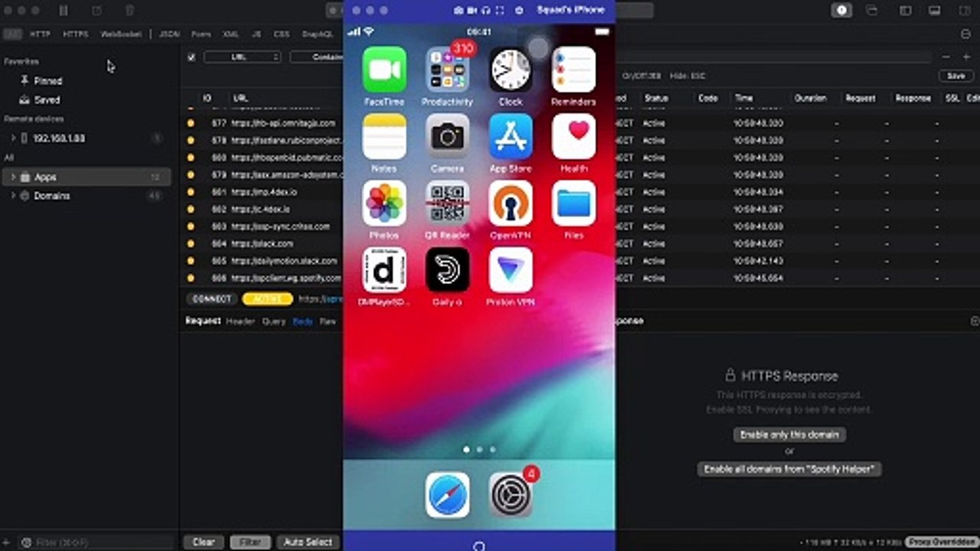Click the Status column header
This screenshot has width=980, height=551.
click(656, 99)
